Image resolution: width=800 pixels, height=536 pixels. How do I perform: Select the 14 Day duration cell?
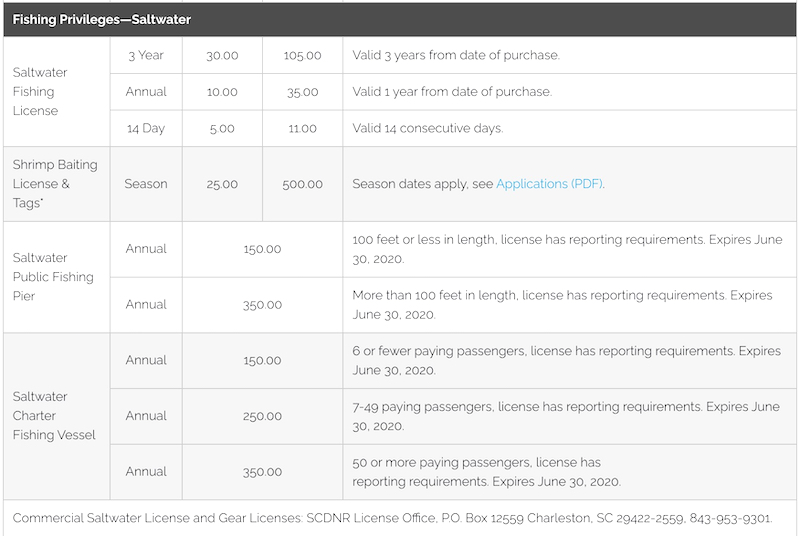tap(146, 128)
